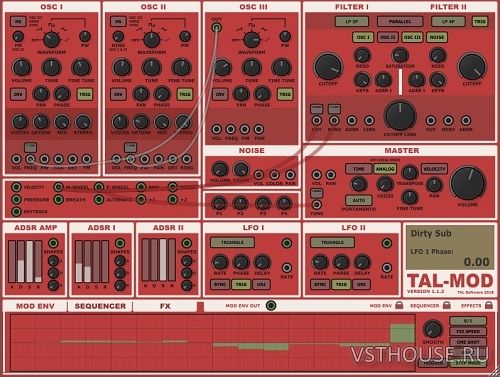Click the mod envelope step grid editor
This screenshot has width=500, height=377.
point(212,343)
